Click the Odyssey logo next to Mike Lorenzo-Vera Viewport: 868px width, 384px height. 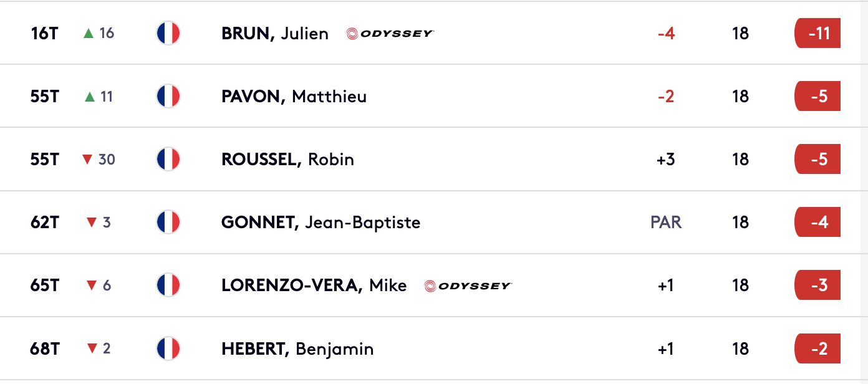pos(468,286)
